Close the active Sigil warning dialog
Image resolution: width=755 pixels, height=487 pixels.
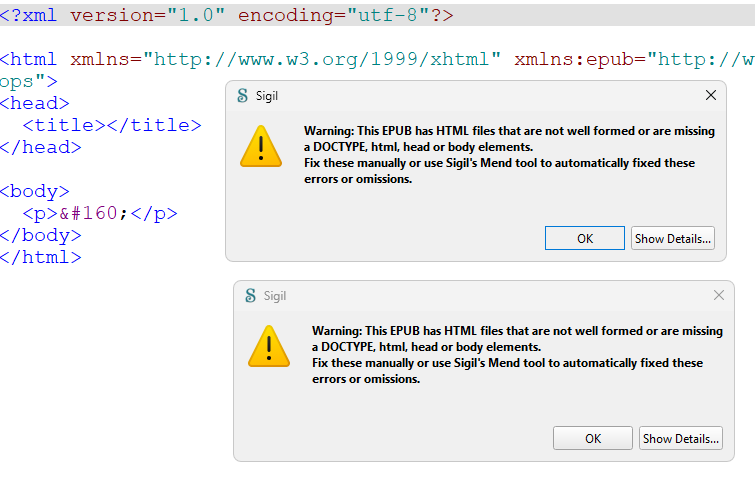coord(711,95)
